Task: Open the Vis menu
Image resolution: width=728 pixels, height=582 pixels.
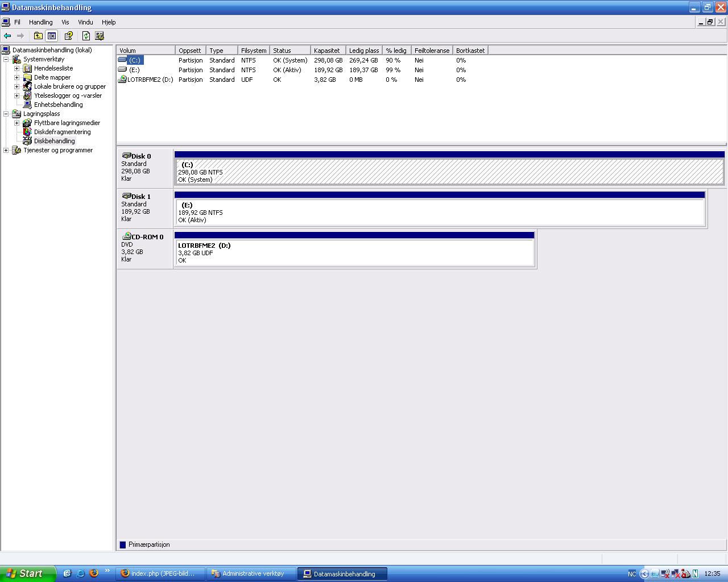Action: [65, 22]
